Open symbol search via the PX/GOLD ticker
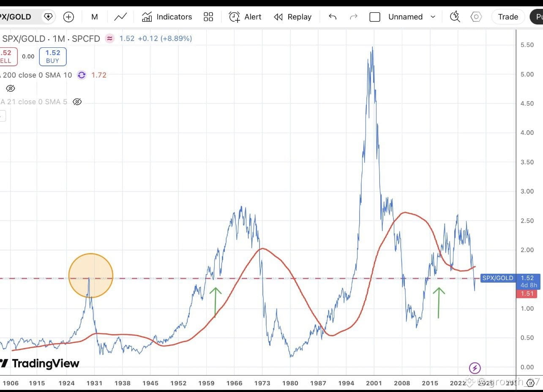Screen dimensions: 543x392 [x=16, y=17]
